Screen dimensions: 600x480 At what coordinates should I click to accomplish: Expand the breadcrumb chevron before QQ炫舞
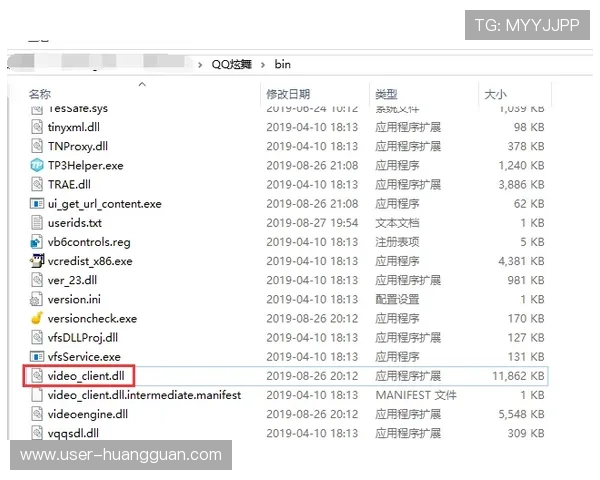(199, 64)
